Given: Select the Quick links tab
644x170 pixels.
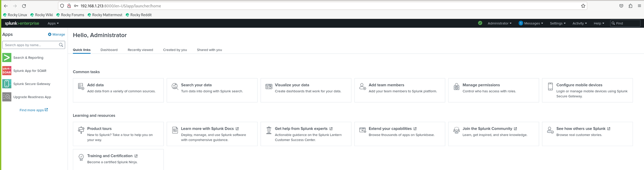Looking at the screenshot, I should 82,50.
